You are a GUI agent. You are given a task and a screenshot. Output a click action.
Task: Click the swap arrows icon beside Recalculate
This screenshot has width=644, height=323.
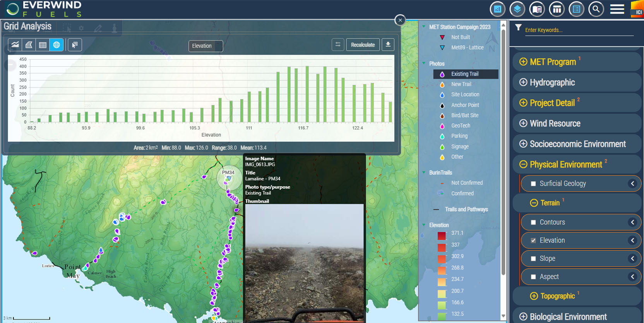[338, 45]
